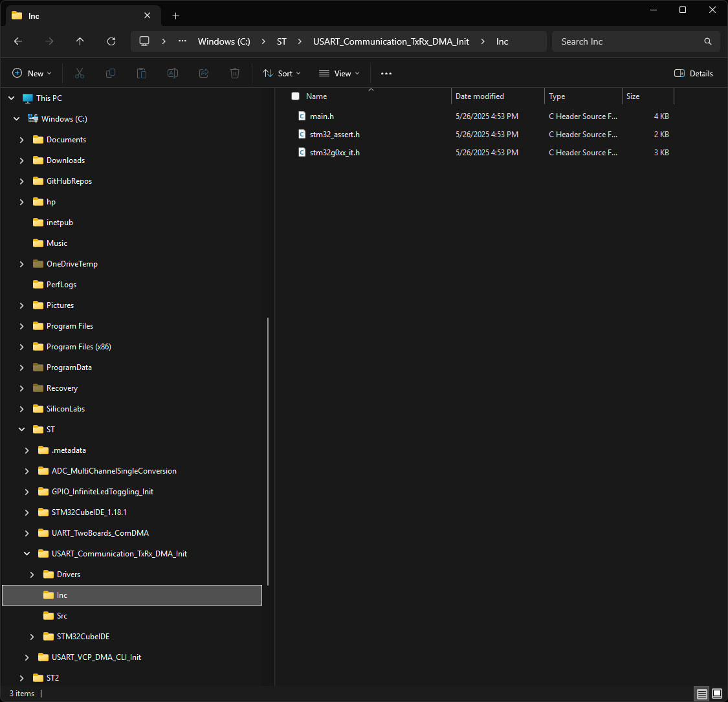Navigate to Windows (C:) via the breadcrumb
Image resolution: width=728 pixels, height=702 pixels.
tap(224, 41)
